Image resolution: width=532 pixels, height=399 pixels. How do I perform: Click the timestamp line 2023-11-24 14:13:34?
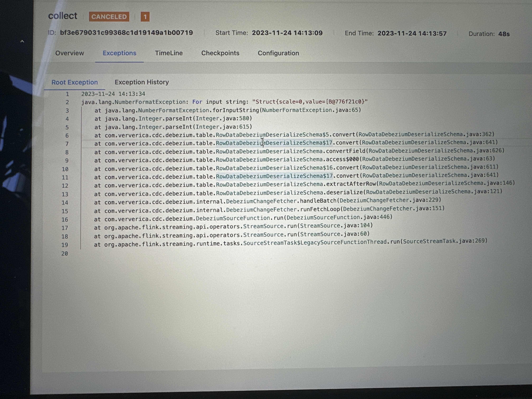tap(113, 94)
